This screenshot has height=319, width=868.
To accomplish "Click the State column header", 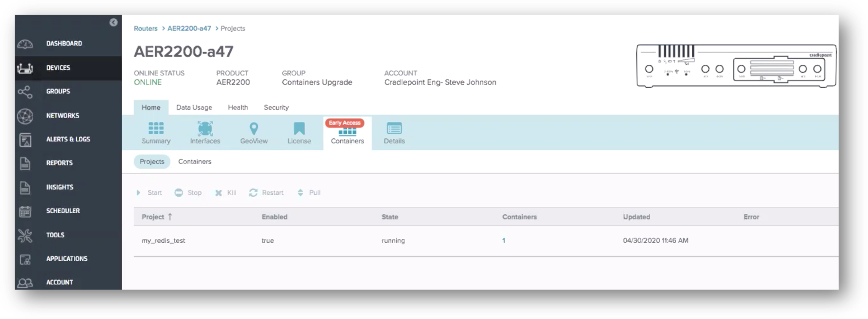I will [390, 217].
